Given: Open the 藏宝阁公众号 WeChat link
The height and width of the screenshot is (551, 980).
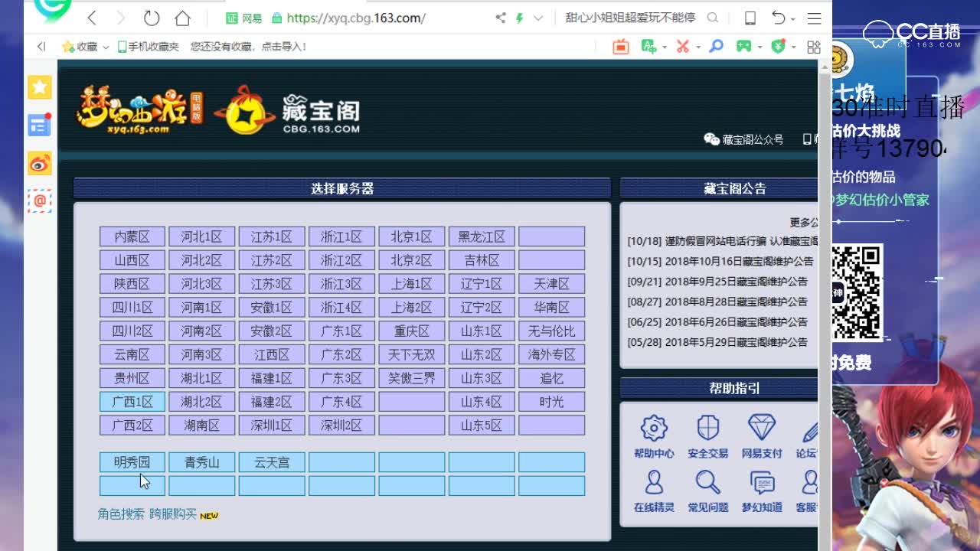Looking at the screenshot, I should point(744,139).
